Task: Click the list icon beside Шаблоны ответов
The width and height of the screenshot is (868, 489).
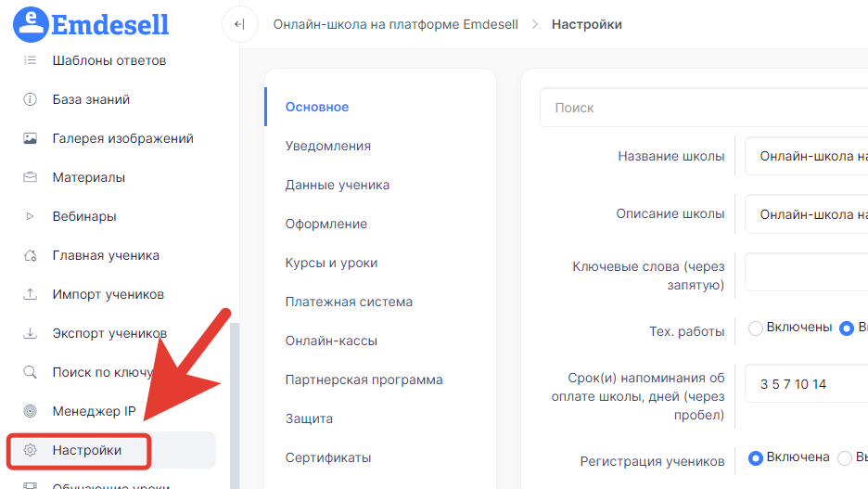Action: click(x=30, y=60)
